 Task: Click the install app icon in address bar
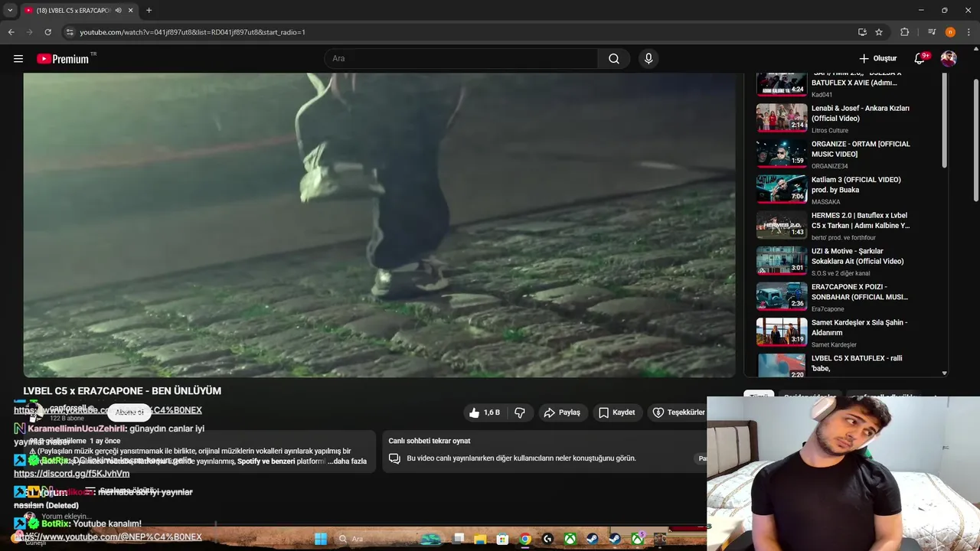[x=862, y=32]
